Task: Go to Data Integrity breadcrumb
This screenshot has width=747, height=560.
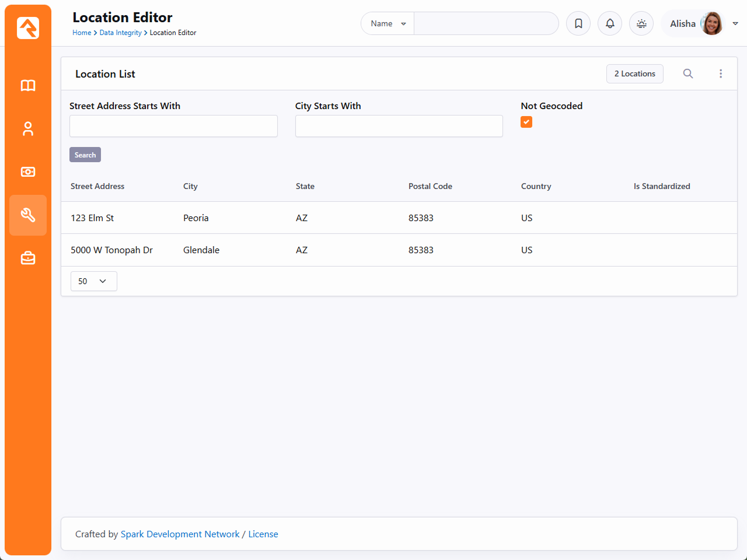Action: click(x=120, y=33)
